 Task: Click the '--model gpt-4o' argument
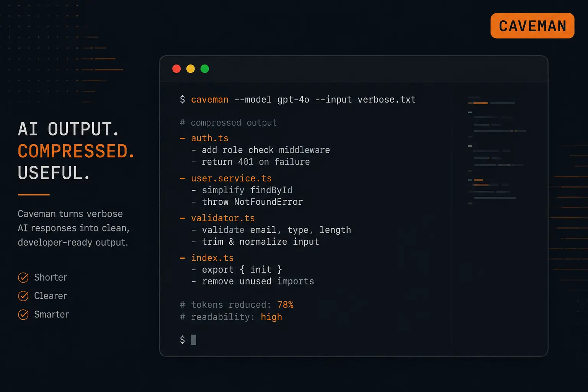272,100
